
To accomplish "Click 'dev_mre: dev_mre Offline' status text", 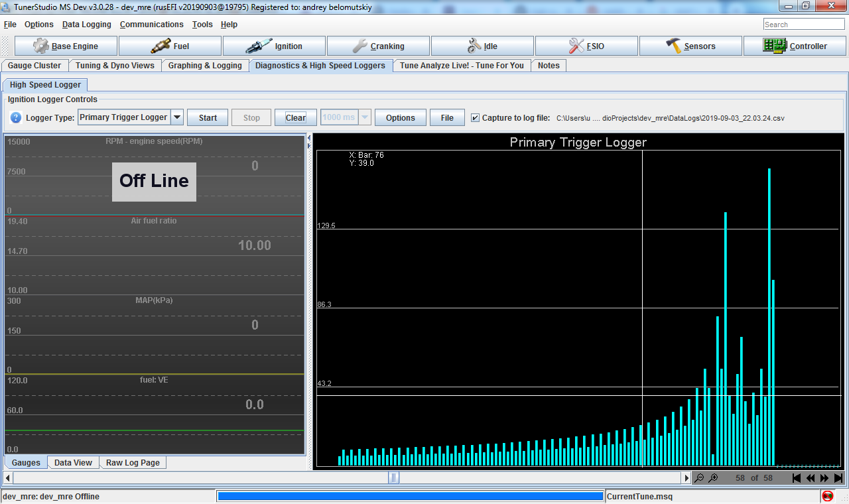I will click(x=52, y=496).
